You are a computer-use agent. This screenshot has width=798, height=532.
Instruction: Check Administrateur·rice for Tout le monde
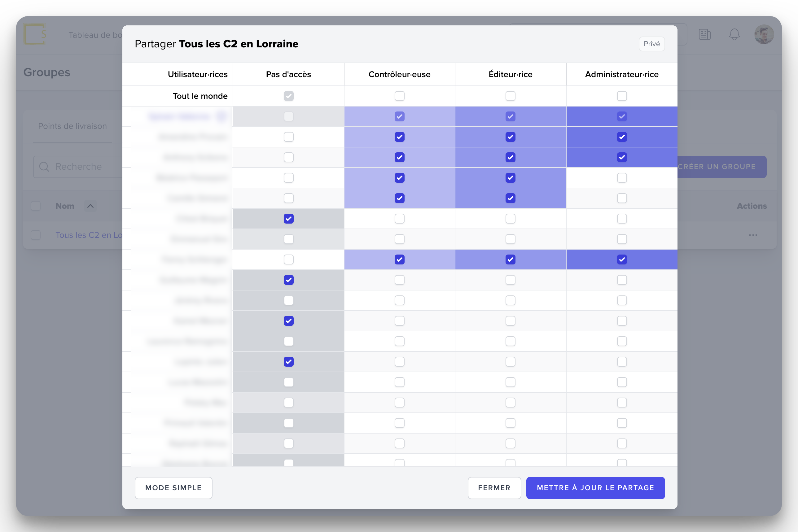pyautogui.click(x=621, y=96)
